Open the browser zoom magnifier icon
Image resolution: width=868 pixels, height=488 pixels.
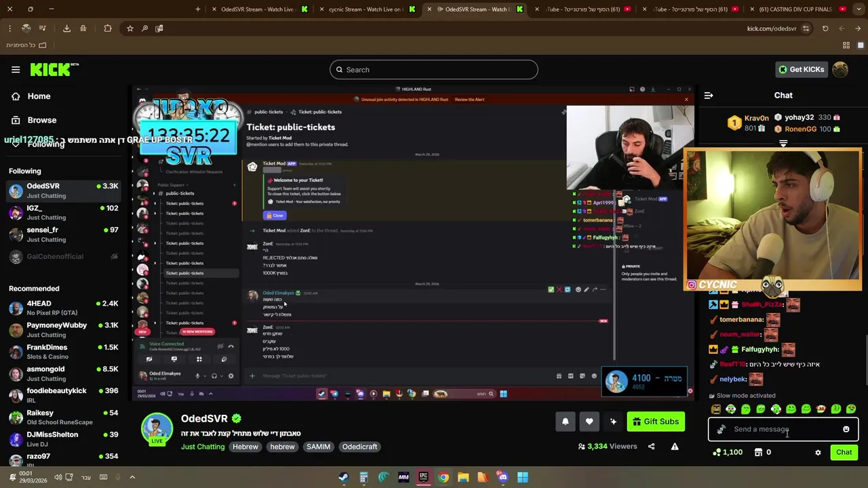click(144, 28)
